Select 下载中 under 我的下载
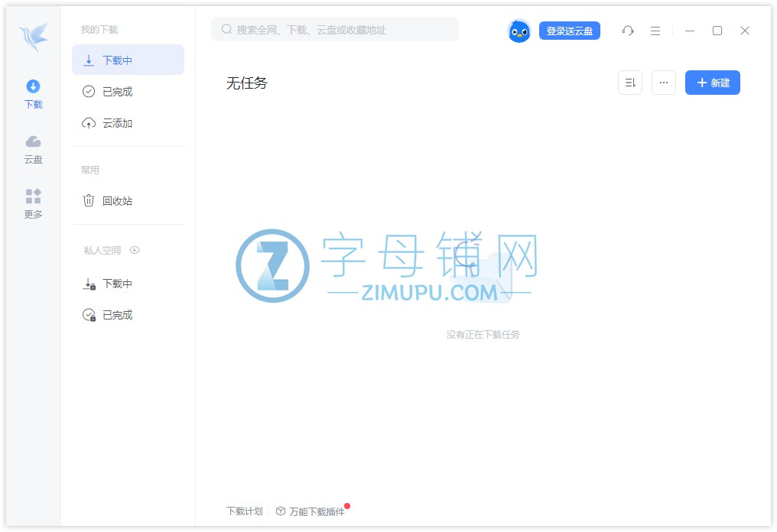This screenshot has height=532, width=777. point(128,60)
